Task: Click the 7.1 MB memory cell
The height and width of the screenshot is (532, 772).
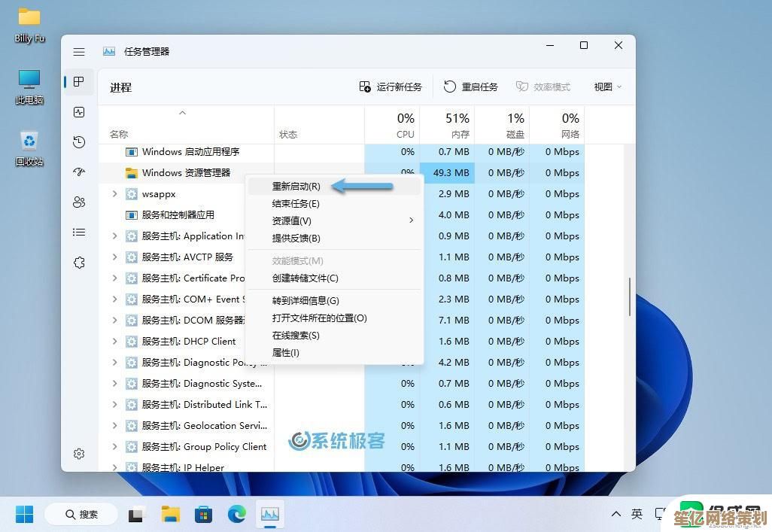Action: tap(447, 321)
